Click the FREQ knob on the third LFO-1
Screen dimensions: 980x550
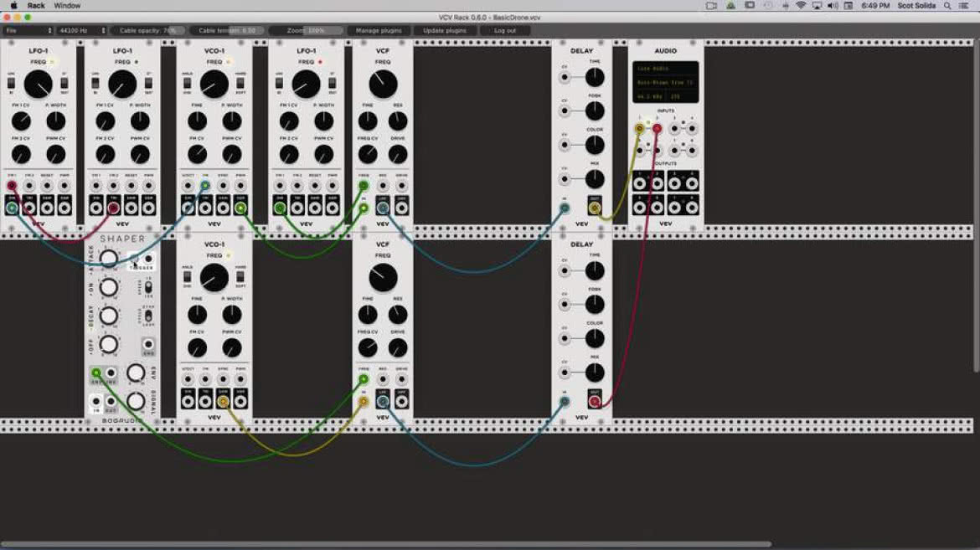coord(307,84)
